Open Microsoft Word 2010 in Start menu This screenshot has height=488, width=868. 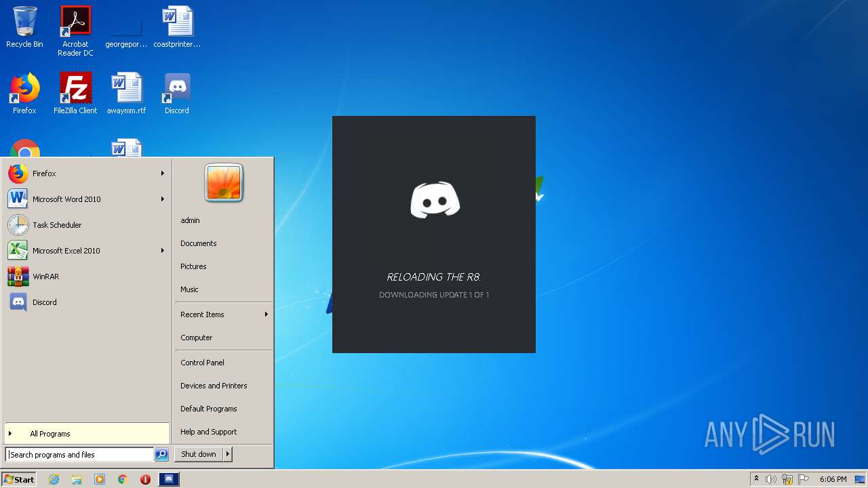click(86, 199)
